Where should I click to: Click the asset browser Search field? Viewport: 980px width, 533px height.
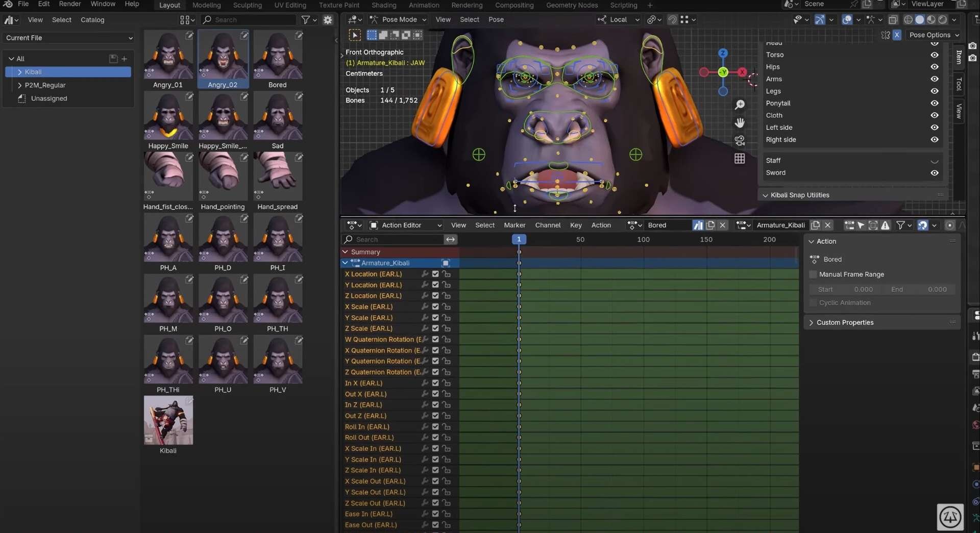248,20
